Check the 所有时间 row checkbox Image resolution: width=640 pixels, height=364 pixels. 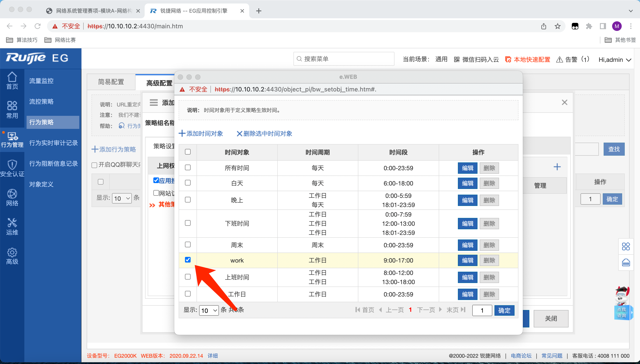click(188, 167)
